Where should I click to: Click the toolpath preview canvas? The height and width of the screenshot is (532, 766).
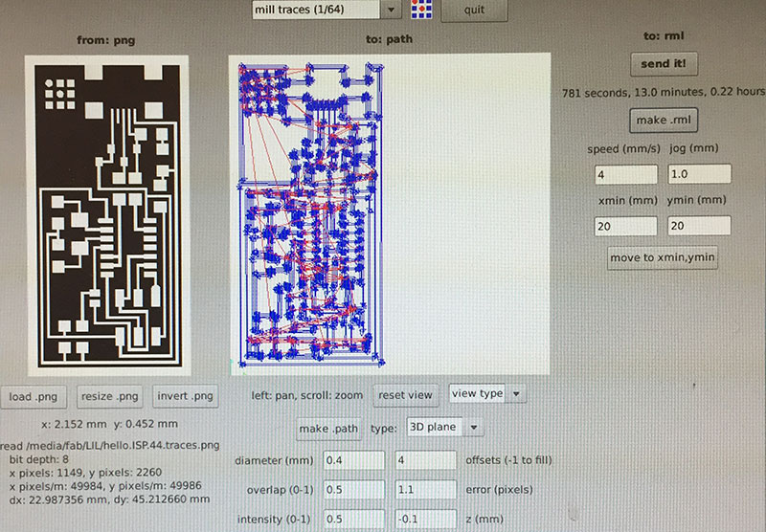[x=390, y=213]
